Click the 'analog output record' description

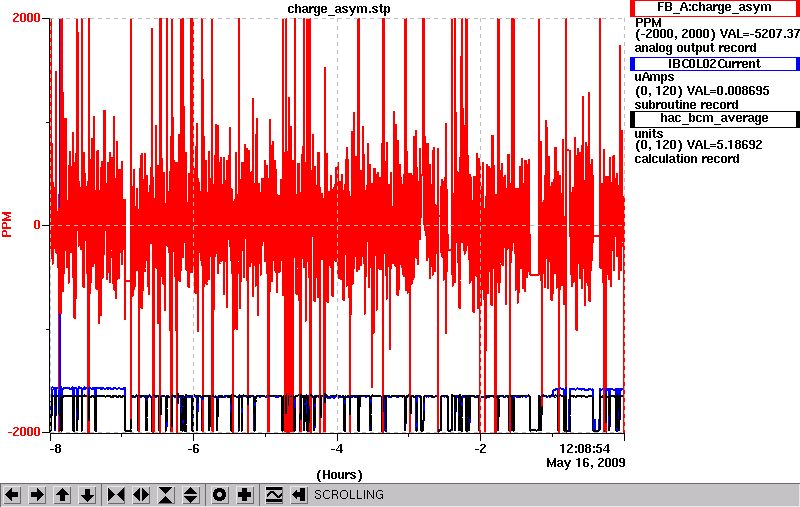click(695, 48)
